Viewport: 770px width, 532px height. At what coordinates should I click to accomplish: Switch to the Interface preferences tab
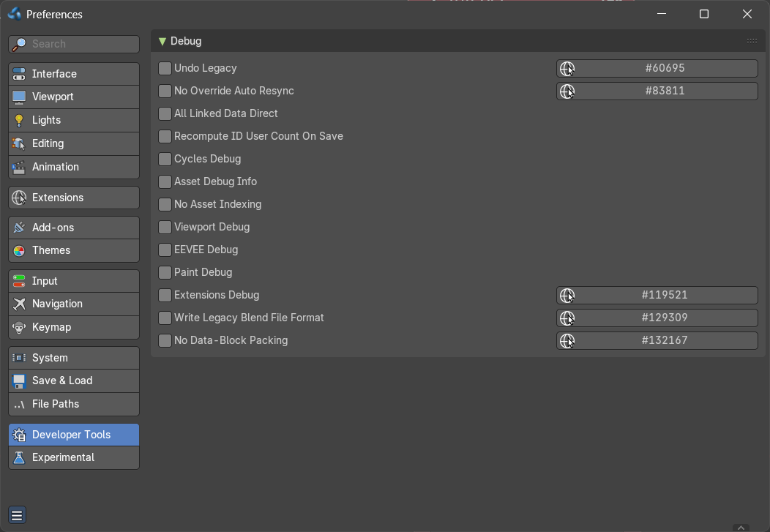pos(74,74)
